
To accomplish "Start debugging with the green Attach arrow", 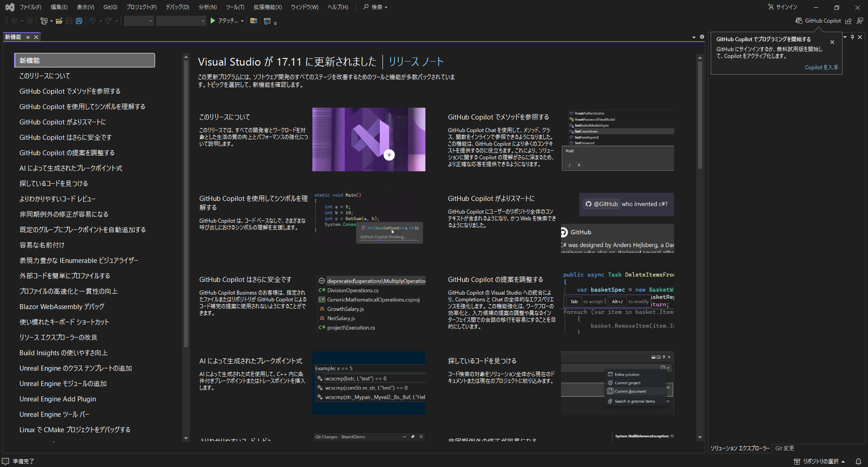I will (212, 21).
